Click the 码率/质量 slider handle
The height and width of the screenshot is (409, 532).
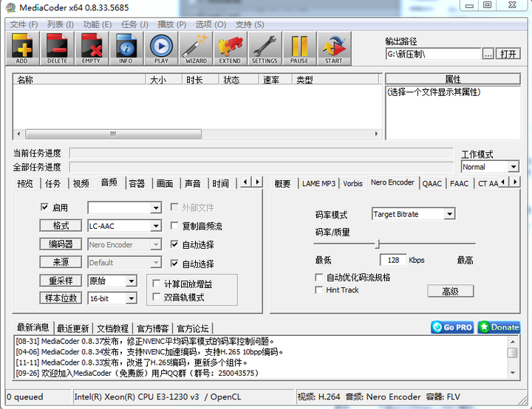click(378, 244)
